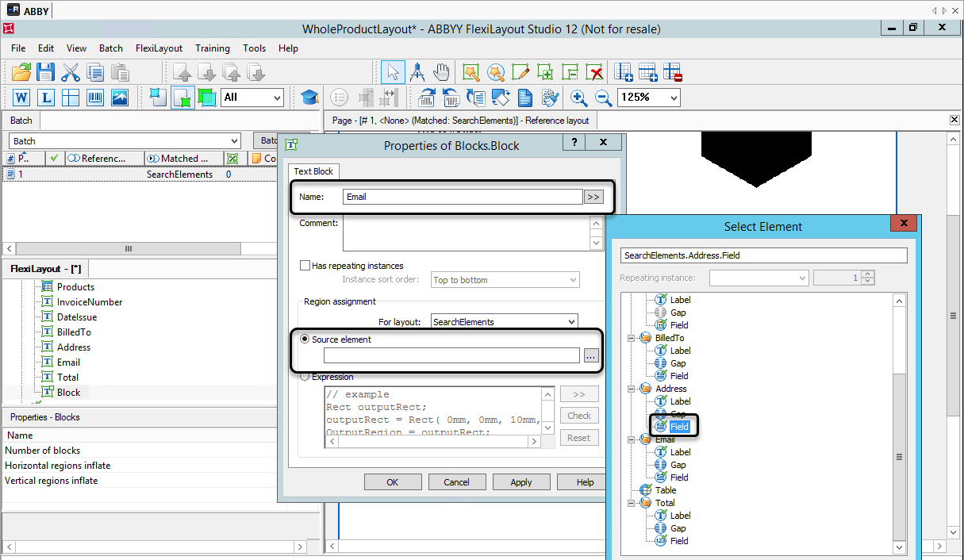This screenshot has height=560, width=964.
Task: Click the picture element icon
Action: pos(120,98)
